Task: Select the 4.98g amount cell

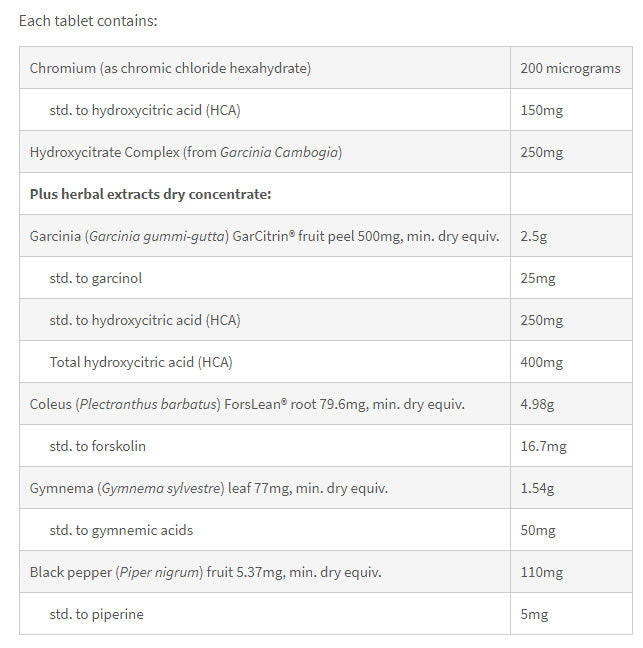Action: [538, 404]
